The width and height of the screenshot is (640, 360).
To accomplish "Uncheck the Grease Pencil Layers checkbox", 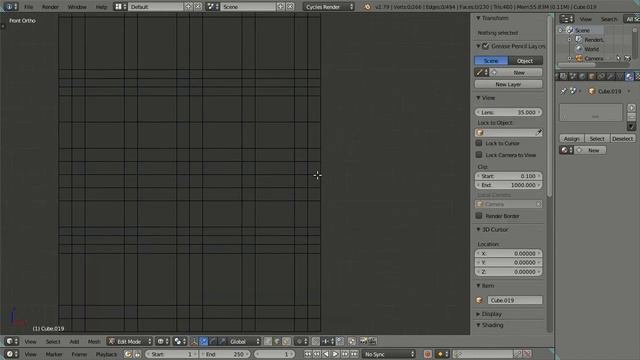I will tap(486, 46).
